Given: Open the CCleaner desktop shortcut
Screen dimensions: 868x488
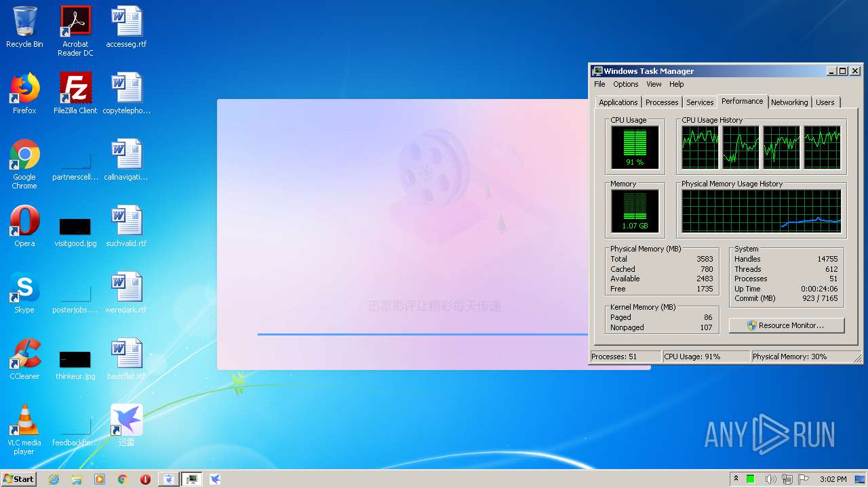Looking at the screenshot, I should (x=24, y=359).
